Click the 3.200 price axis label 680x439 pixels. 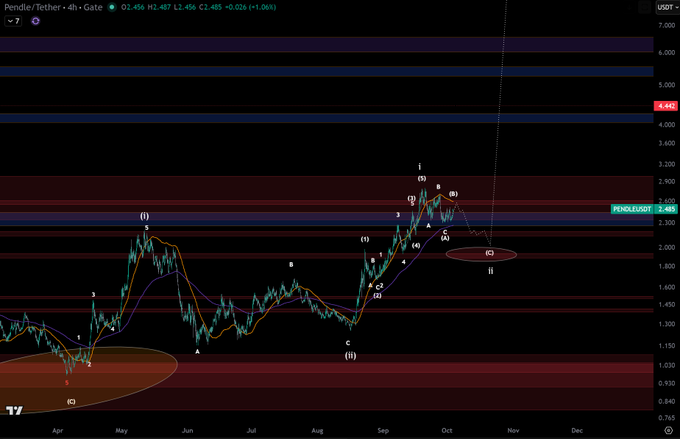(x=666, y=164)
